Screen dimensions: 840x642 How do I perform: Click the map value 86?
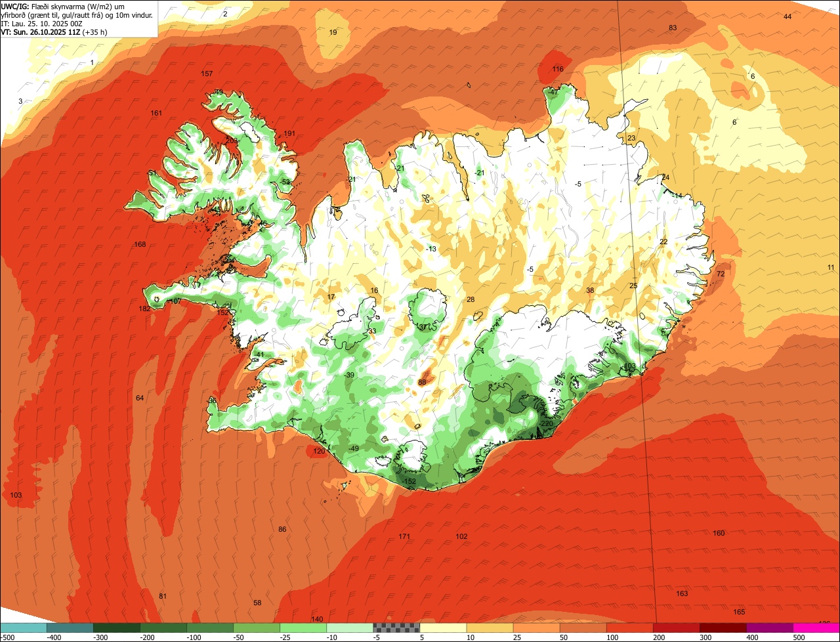pyautogui.click(x=282, y=529)
